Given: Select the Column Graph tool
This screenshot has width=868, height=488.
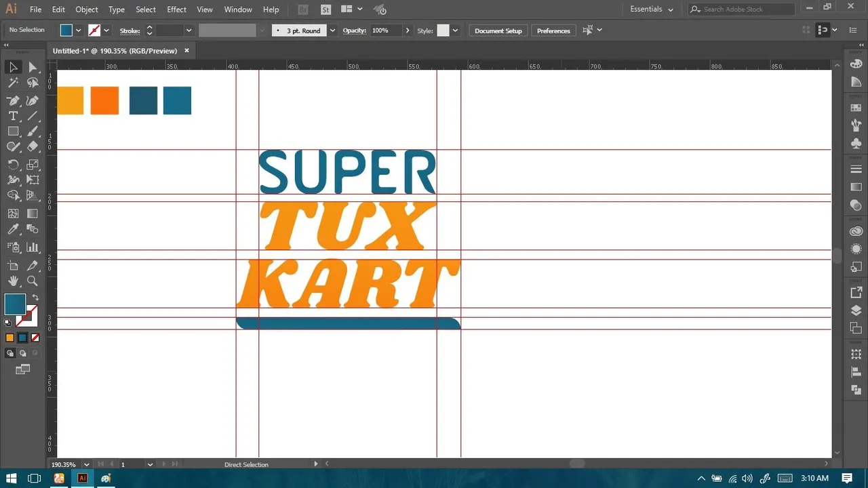Looking at the screenshot, I should point(32,247).
